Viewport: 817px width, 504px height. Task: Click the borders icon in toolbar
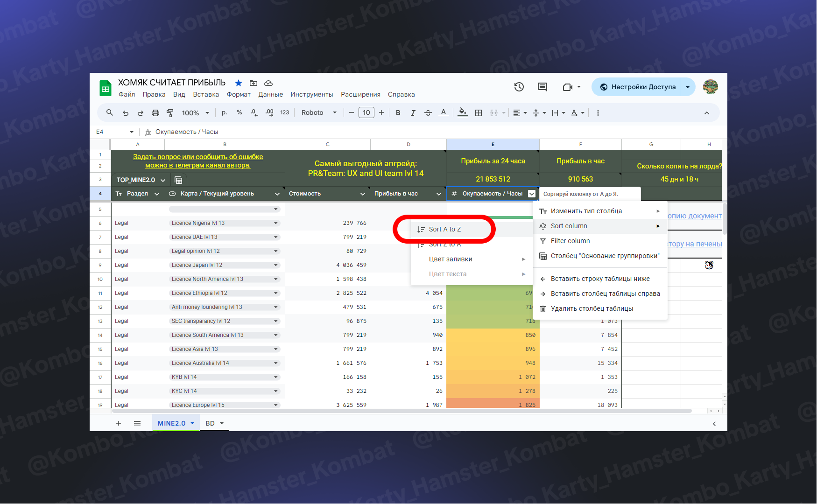pos(479,113)
